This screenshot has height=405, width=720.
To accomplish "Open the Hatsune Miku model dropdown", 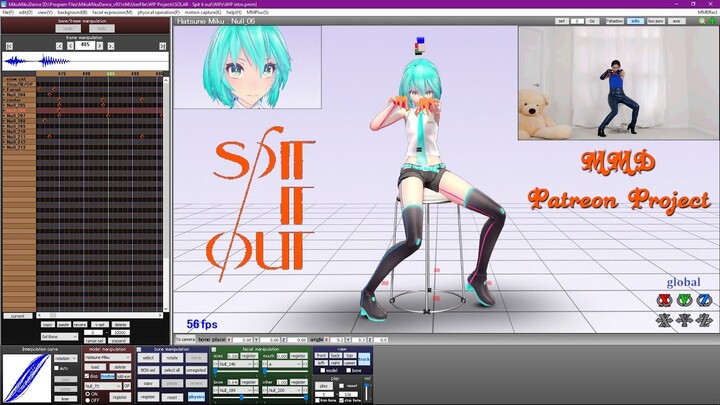I will [107, 357].
